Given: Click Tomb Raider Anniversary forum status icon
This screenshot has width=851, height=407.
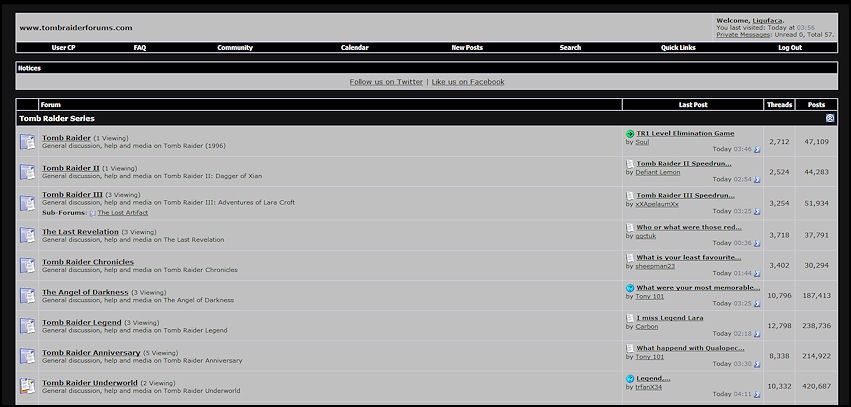Looking at the screenshot, I should 28,357.
